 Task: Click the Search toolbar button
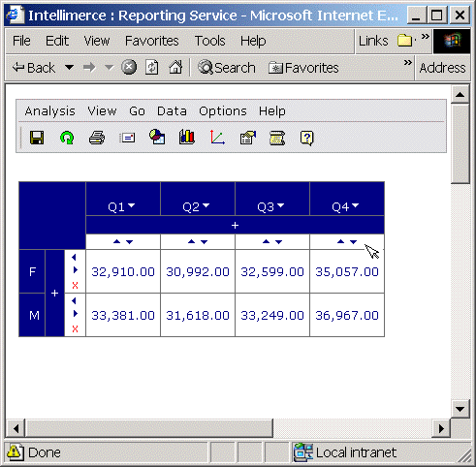click(227, 68)
